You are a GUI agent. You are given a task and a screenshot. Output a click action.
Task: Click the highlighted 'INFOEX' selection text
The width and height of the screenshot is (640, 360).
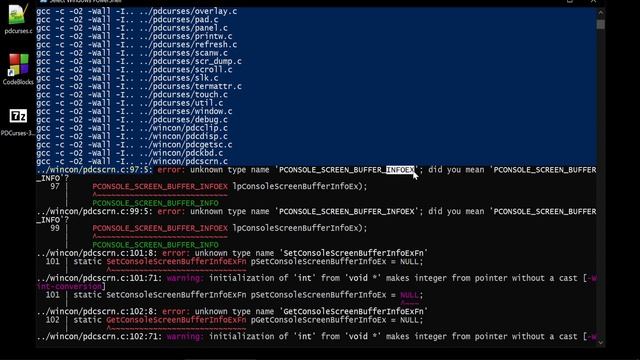[400, 170]
